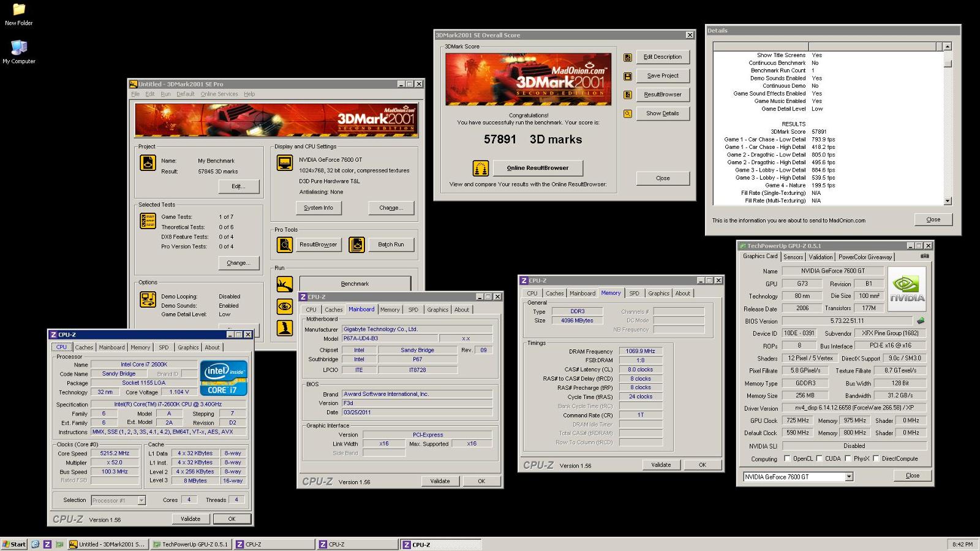Screen dimensions: 980x551
Task: Click the Core Speed 5215.2 MHz field
Action: (x=115, y=454)
